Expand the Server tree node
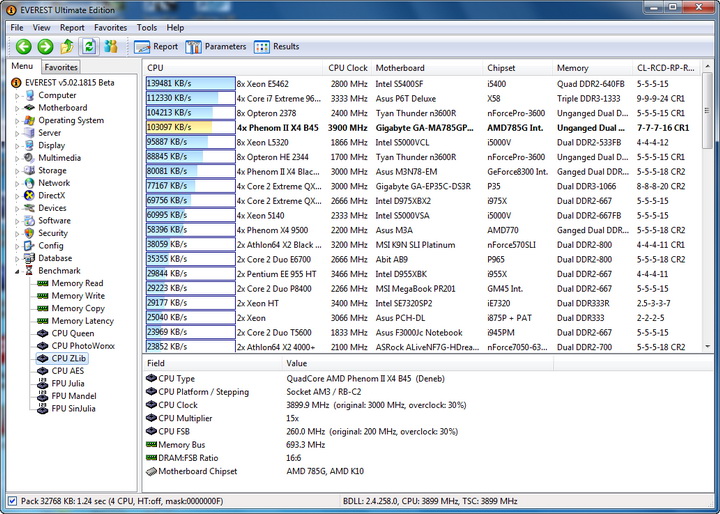This screenshot has width=720, height=514. pyautogui.click(x=17, y=134)
